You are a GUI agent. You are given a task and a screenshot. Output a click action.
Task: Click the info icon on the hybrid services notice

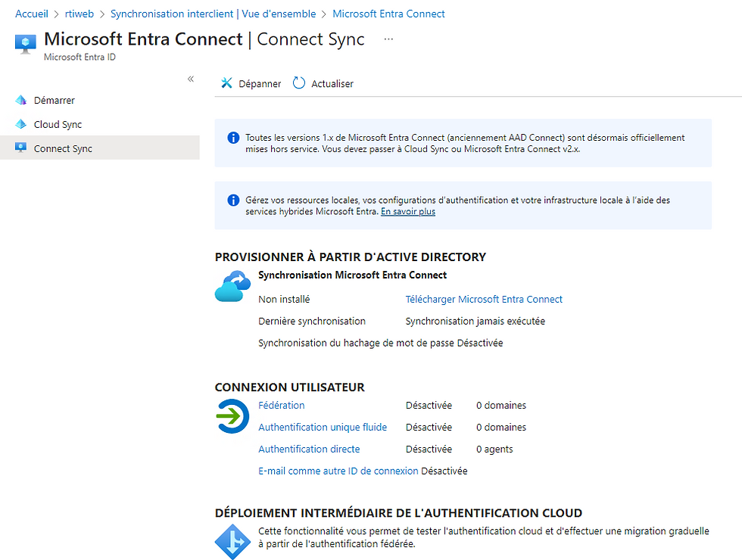[x=233, y=200]
